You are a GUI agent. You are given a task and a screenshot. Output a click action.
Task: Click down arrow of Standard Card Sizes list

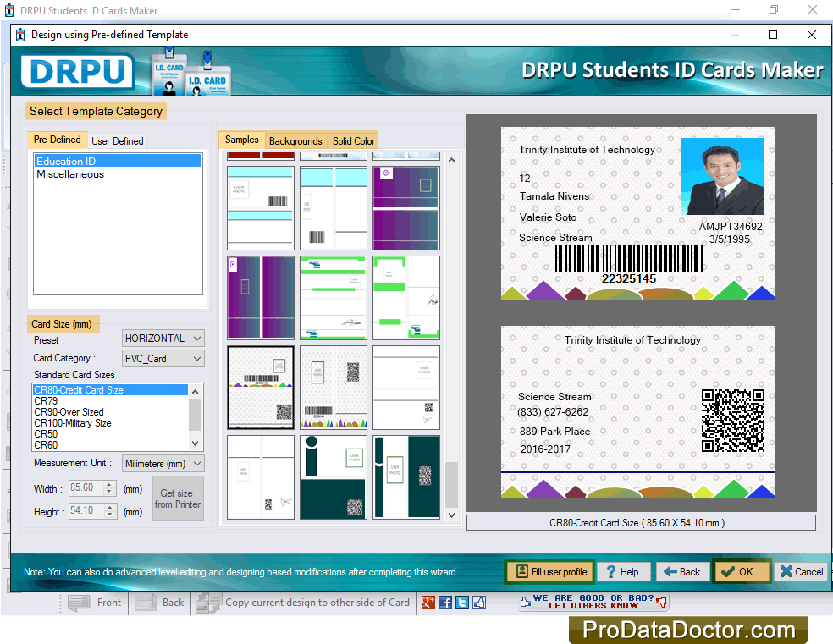click(196, 443)
